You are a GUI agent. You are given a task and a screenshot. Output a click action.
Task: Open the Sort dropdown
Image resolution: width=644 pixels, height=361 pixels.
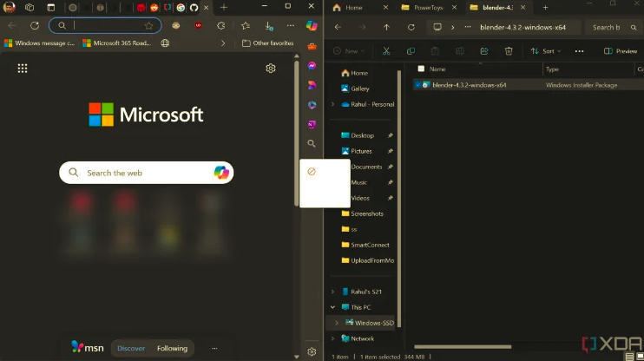coord(546,51)
